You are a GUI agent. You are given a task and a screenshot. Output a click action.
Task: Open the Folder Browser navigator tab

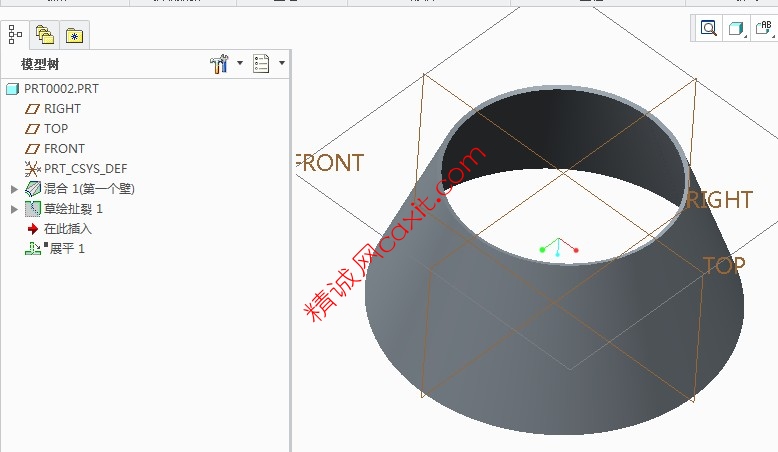point(45,35)
